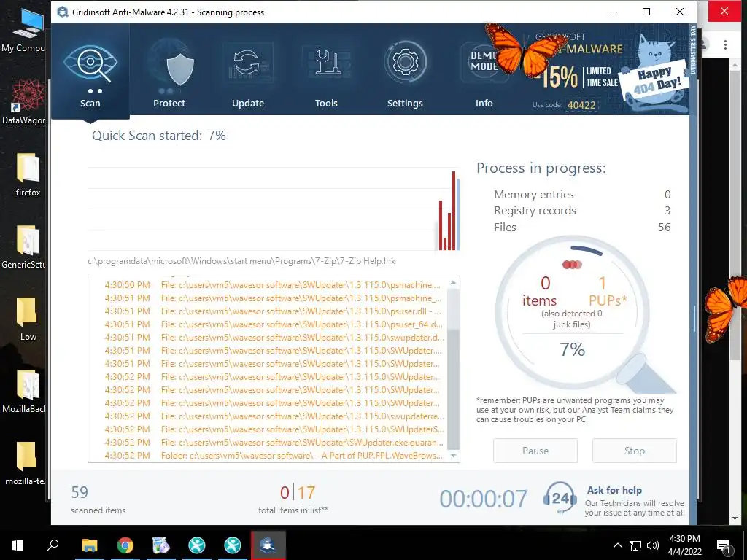Click the Registry records count row
The image size is (747, 560).
(x=582, y=211)
